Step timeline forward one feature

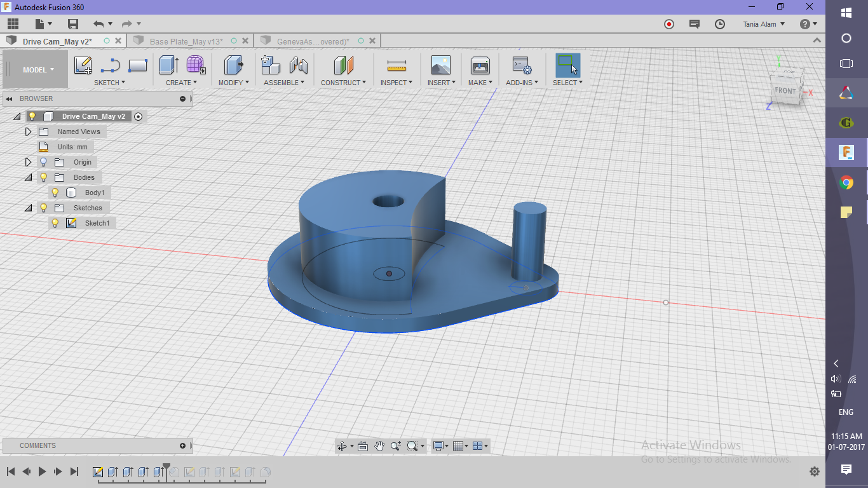[x=58, y=471]
